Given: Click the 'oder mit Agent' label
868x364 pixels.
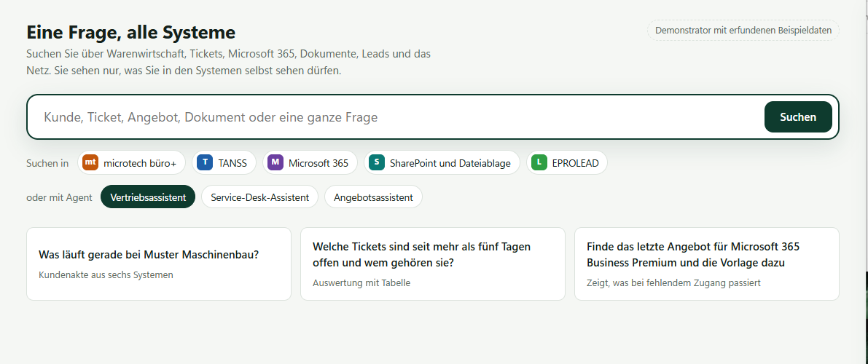Looking at the screenshot, I should [x=59, y=197].
